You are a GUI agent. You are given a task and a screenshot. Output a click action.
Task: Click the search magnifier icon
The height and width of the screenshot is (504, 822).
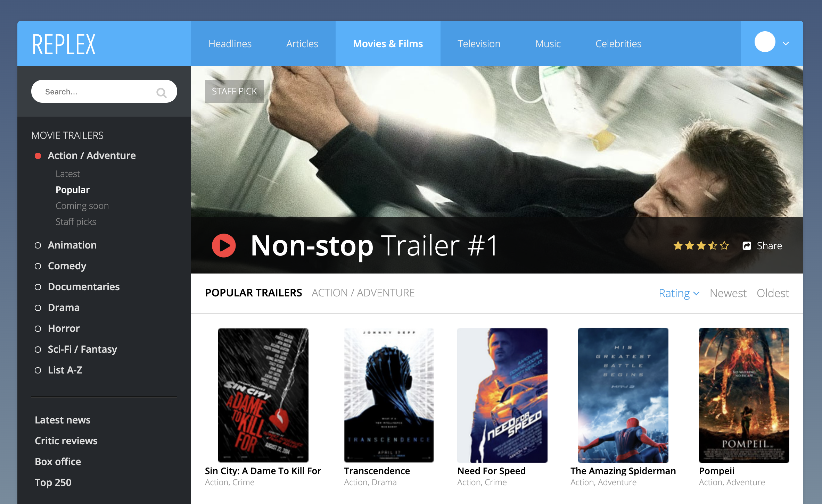(x=162, y=92)
